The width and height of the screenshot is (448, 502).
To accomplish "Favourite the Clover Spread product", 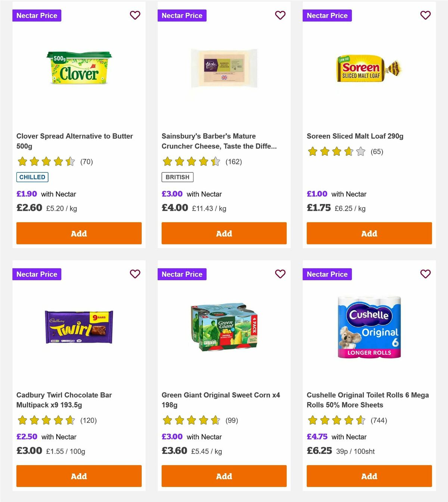I will tap(135, 15).
